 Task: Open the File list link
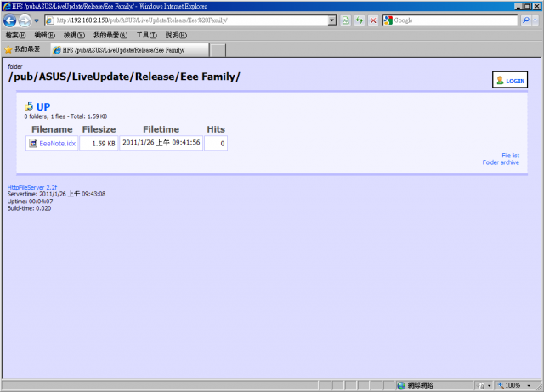click(510, 156)
